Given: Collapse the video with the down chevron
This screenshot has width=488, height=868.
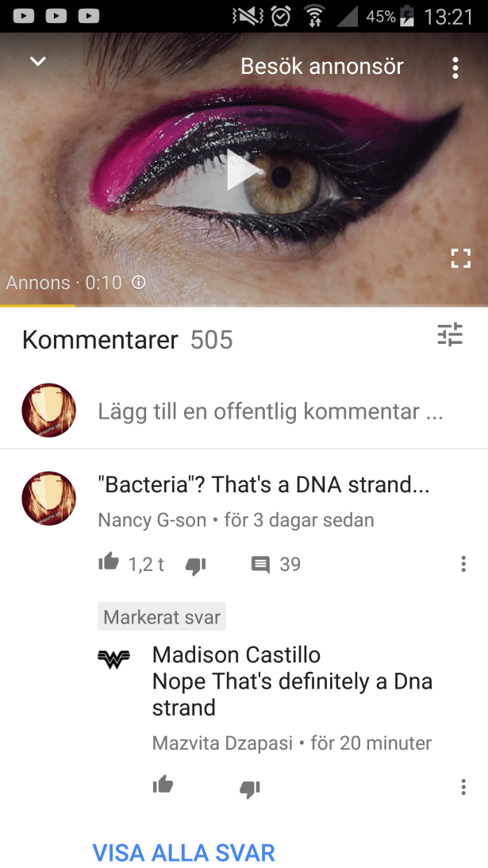Looking at the screenshot, I should [37, 61].
